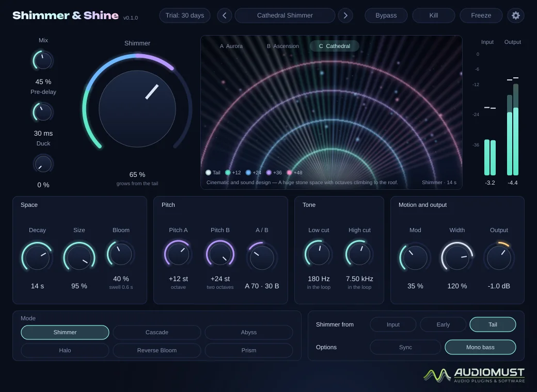537x392 pixels.
Task: Click the Pre-delay knob
Action: 43,112
